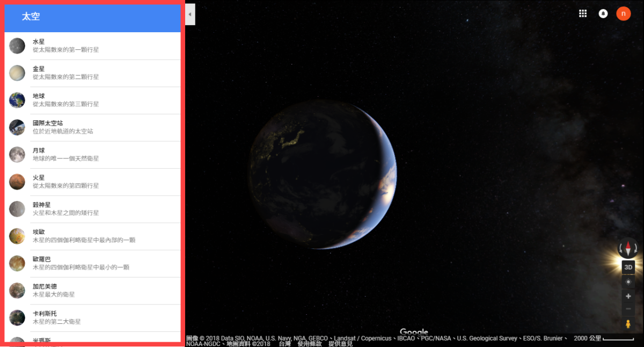Zoom out with the minus button

coord(628,309)
